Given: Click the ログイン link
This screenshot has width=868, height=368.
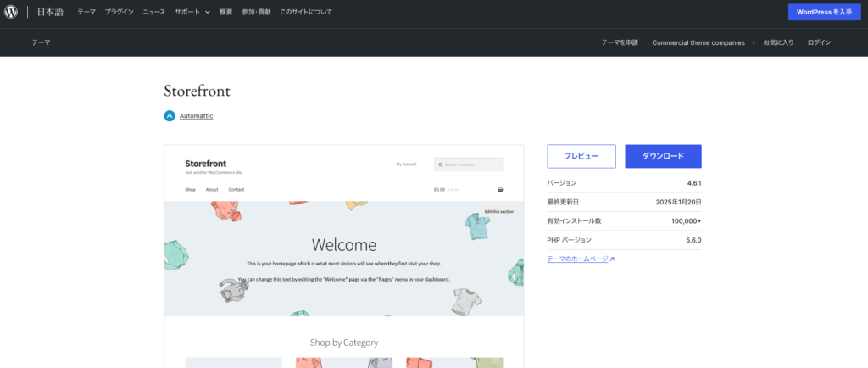Looking at the screenshot, I should click(820, 42).
